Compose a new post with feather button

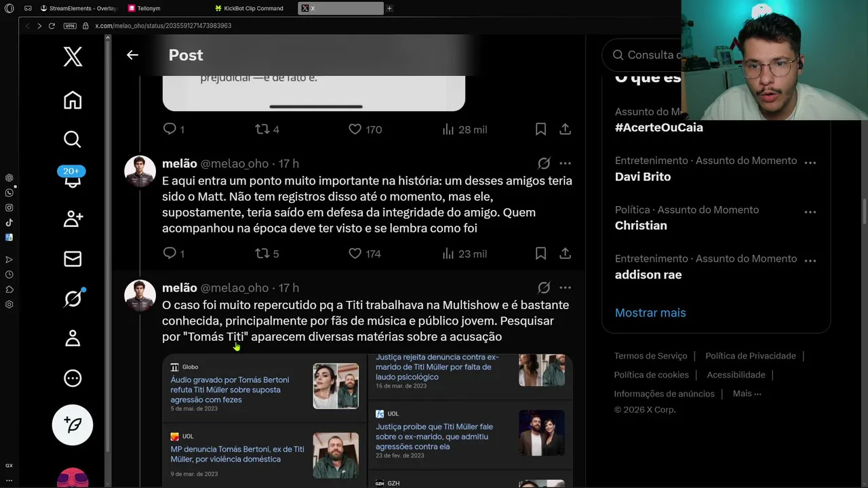tap(73, 425)
